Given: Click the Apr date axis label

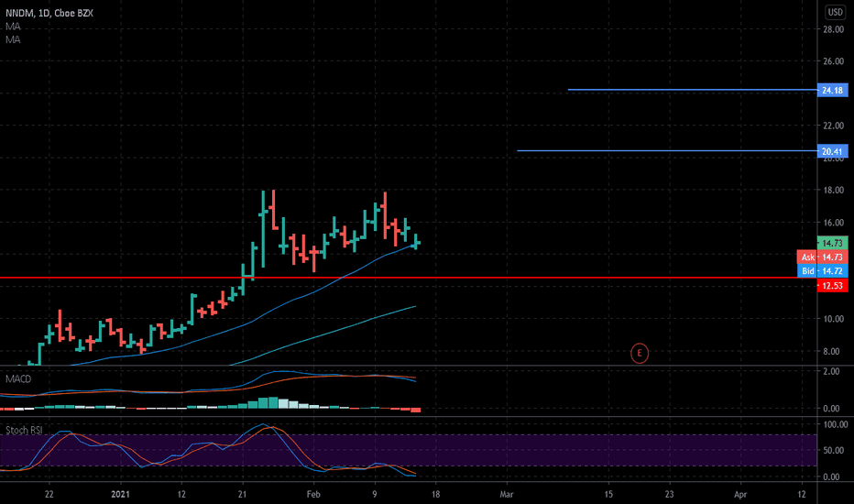Looking at the screenshot, I should pyautogui.click(x=740, y=494).
